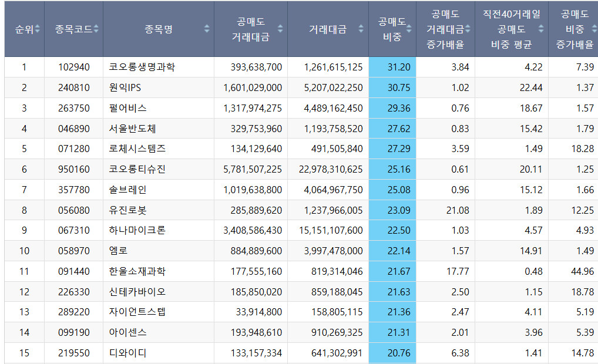Click the 종목명 column header
598x364 pixels.
159,29
